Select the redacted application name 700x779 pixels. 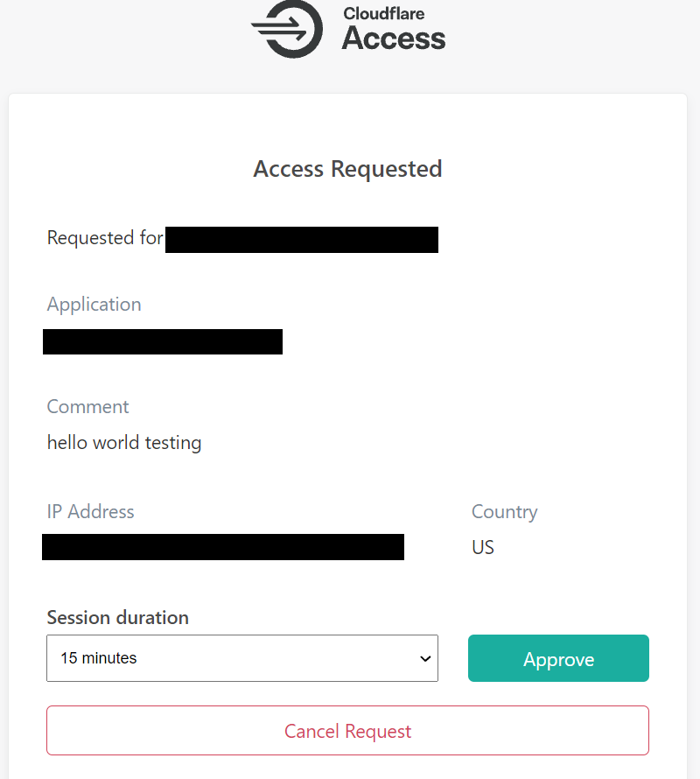pyautogui.click(x=163, y=342)
